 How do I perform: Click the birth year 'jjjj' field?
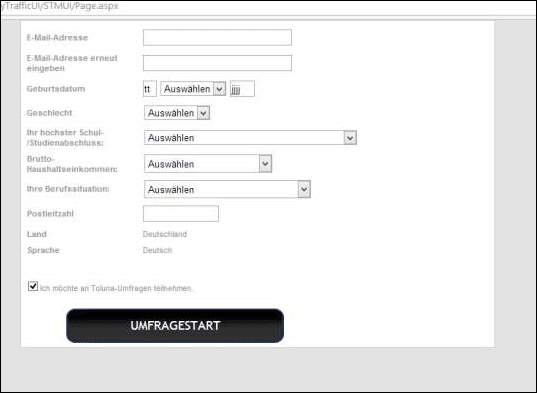(242, 89)
